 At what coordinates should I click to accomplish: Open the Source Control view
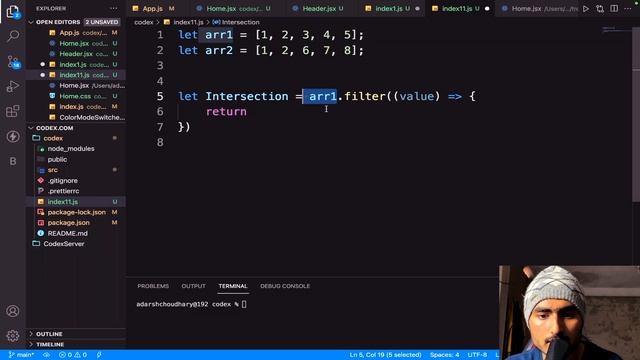[x=13, y=61]
